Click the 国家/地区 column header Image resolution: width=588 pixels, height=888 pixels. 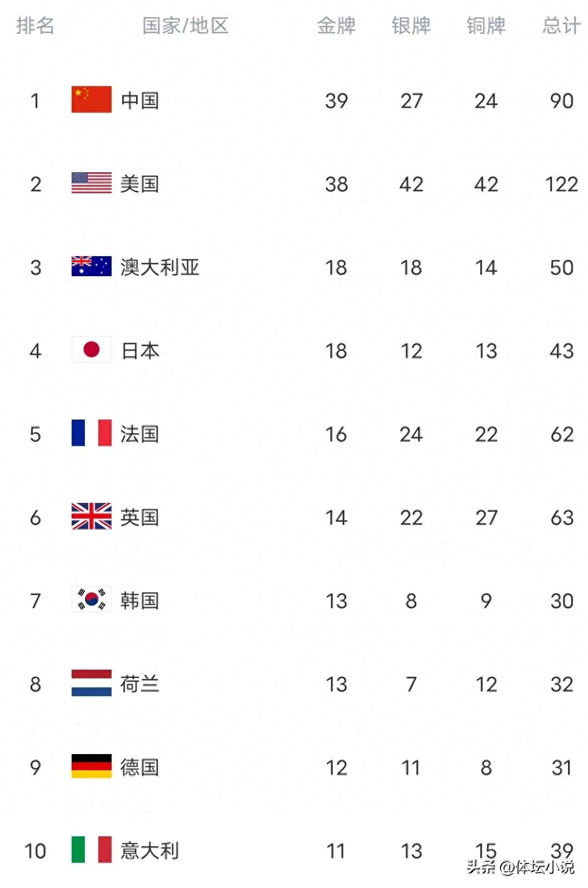[185, 26]
